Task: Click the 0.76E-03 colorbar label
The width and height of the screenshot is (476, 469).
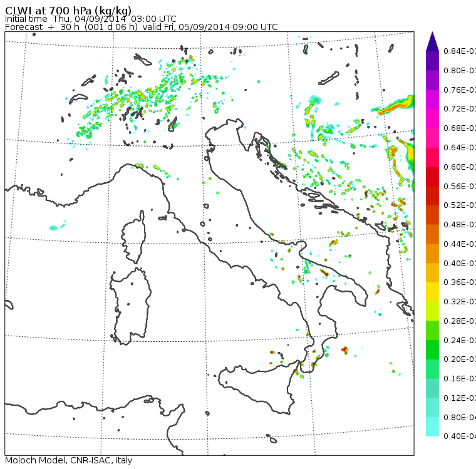Action: click(x=460, y=90)
